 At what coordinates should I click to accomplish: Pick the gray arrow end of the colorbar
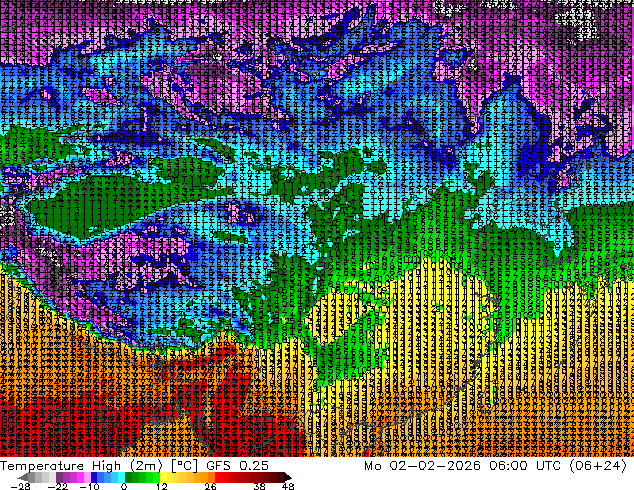point(22,477)
